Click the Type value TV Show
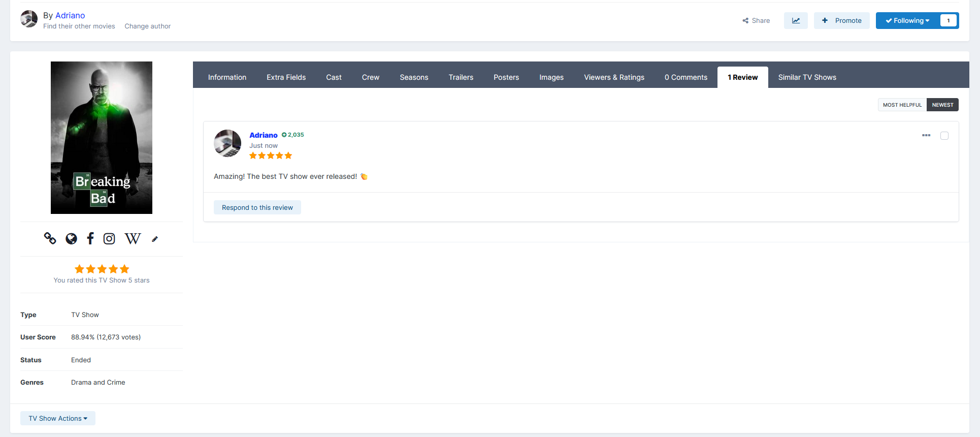980x437 pixels. pyautogui.click(x=85, y=315)
